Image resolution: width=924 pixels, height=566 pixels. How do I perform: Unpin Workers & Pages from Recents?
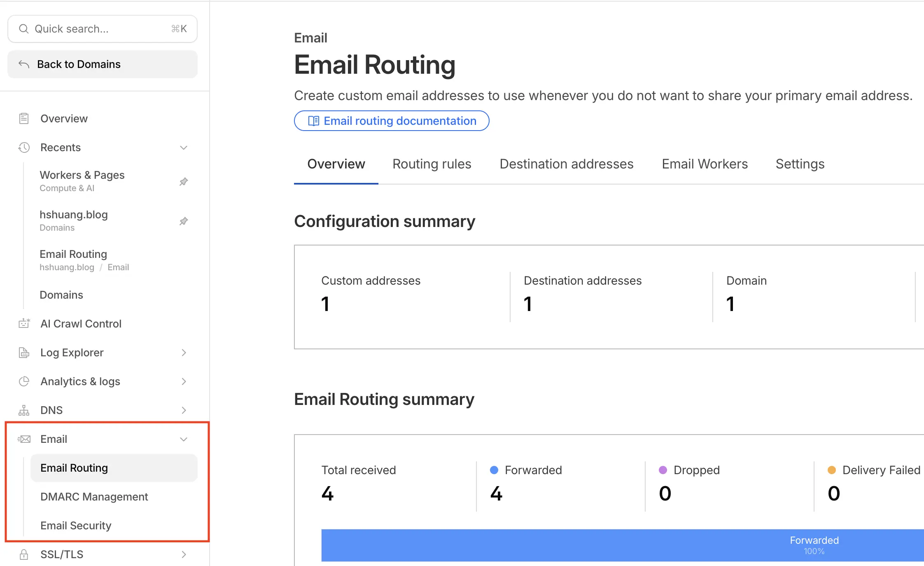[x=184, y=181]
